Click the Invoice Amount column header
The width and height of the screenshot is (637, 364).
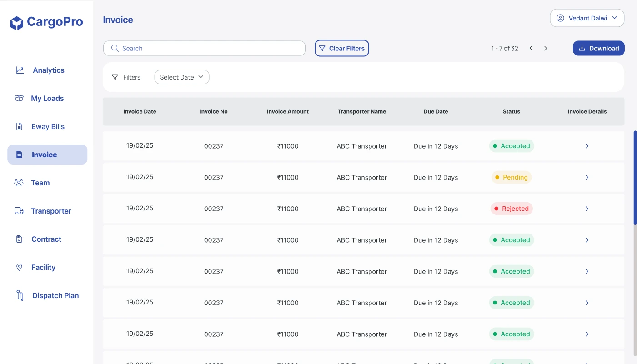288,111
